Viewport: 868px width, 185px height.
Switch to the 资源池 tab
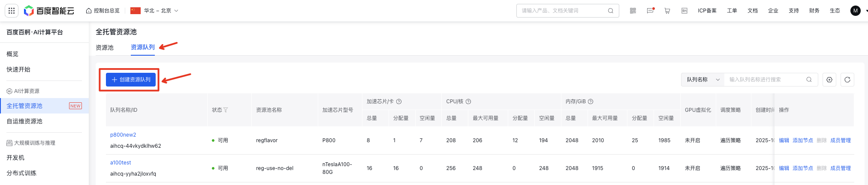pos(105,48)
